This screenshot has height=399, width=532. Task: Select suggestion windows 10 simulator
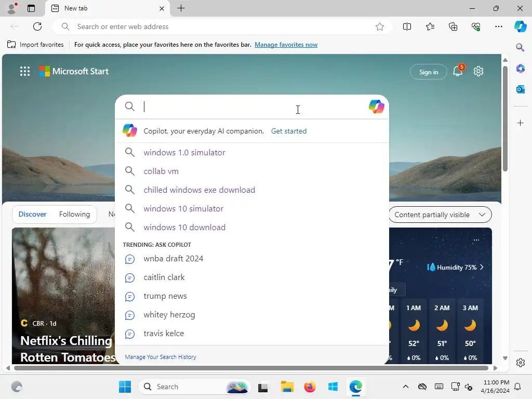pyautogui.click(x=252, y=208)
